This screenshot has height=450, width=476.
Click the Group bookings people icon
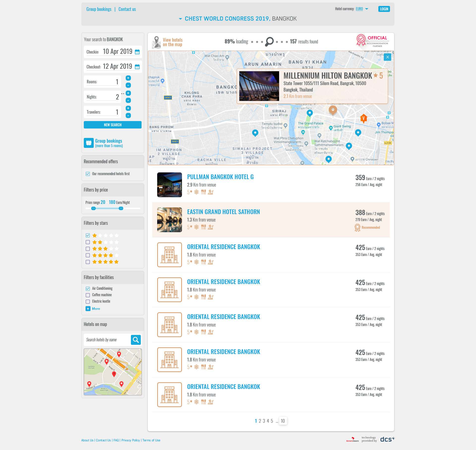tap(89, 143)
